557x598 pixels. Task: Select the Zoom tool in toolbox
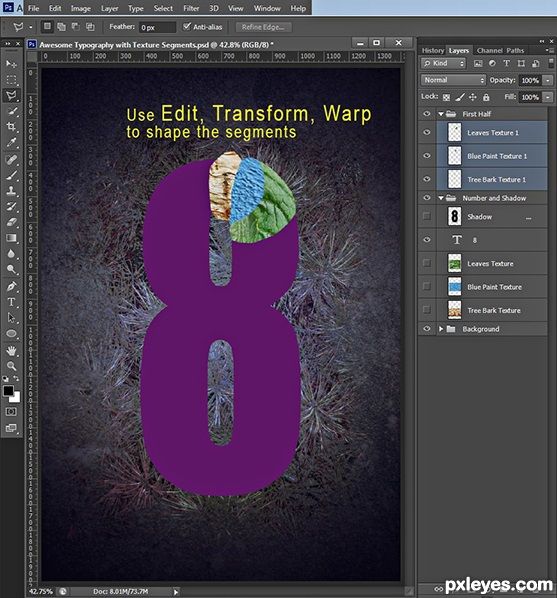tap(11, 366)
